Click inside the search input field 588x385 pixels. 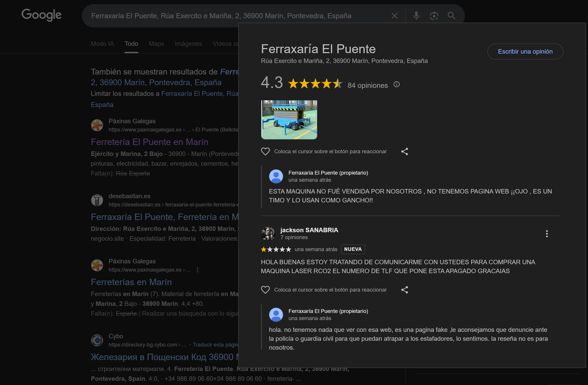(x=230, y=15)
